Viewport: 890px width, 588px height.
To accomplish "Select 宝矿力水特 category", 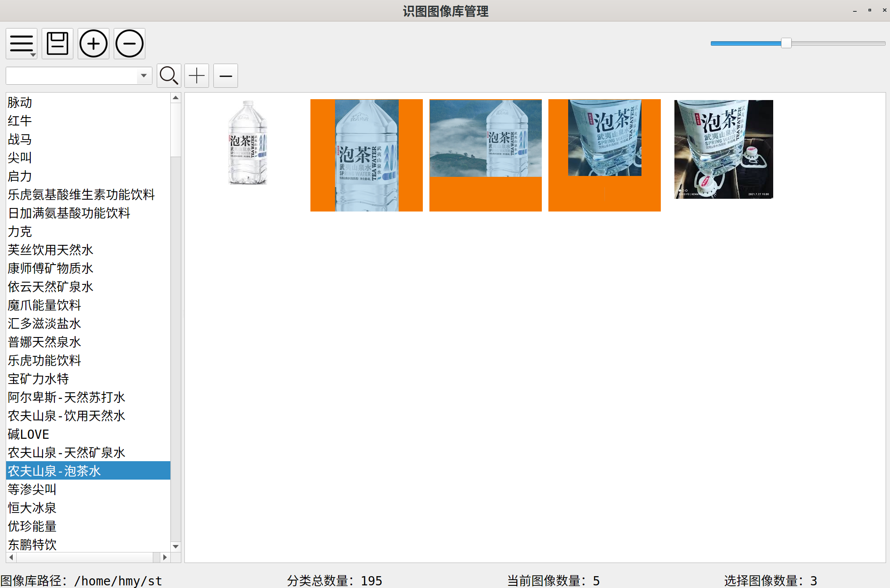I will [x=88, y=379].
